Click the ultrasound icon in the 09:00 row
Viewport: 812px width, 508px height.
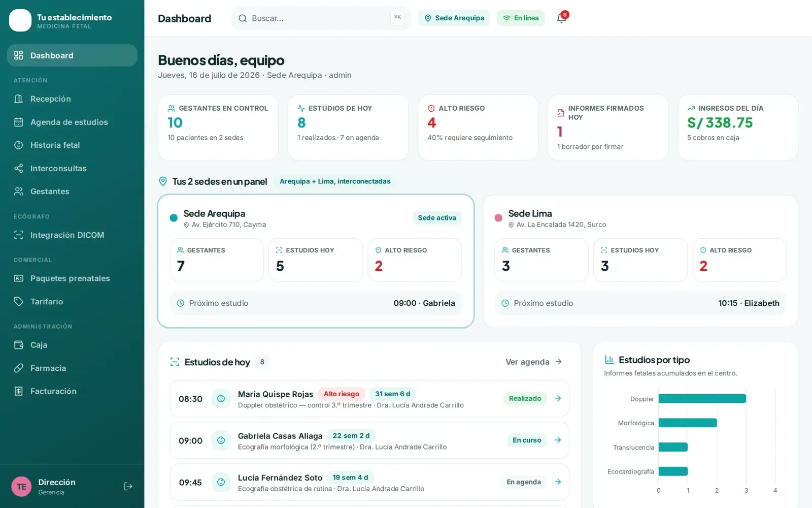click(x=221, y=440)
